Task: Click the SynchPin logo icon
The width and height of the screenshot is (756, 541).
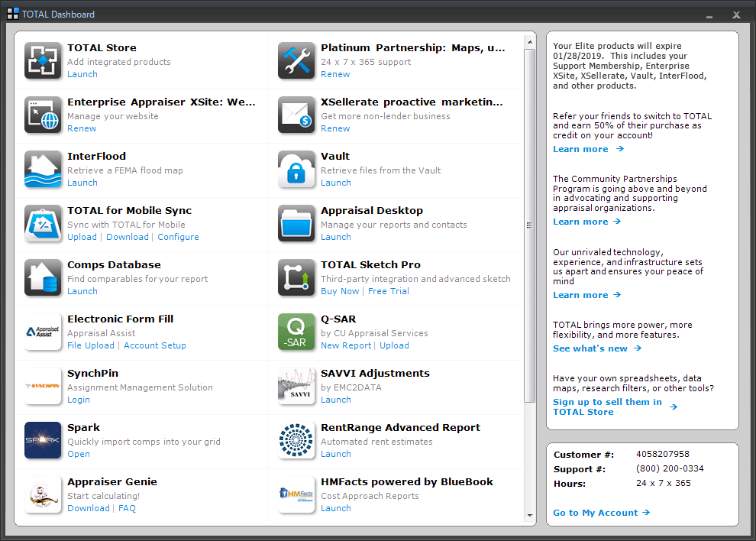Action: [x=43, y=386]
